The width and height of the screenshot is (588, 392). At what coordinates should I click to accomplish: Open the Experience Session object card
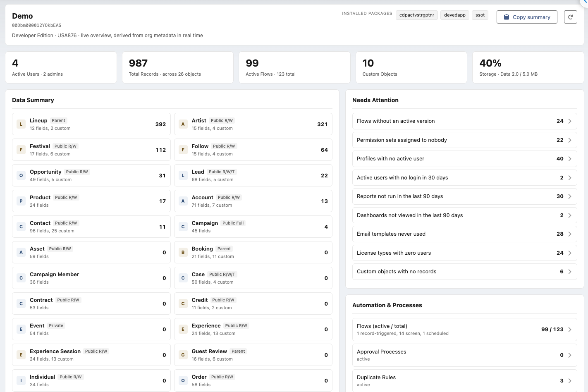click(91, 355)
